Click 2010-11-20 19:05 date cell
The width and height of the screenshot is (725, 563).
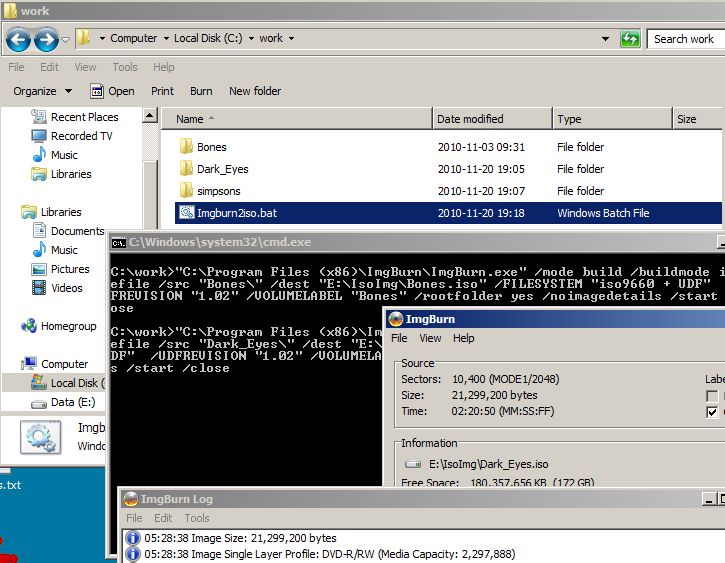pos(481,169)
